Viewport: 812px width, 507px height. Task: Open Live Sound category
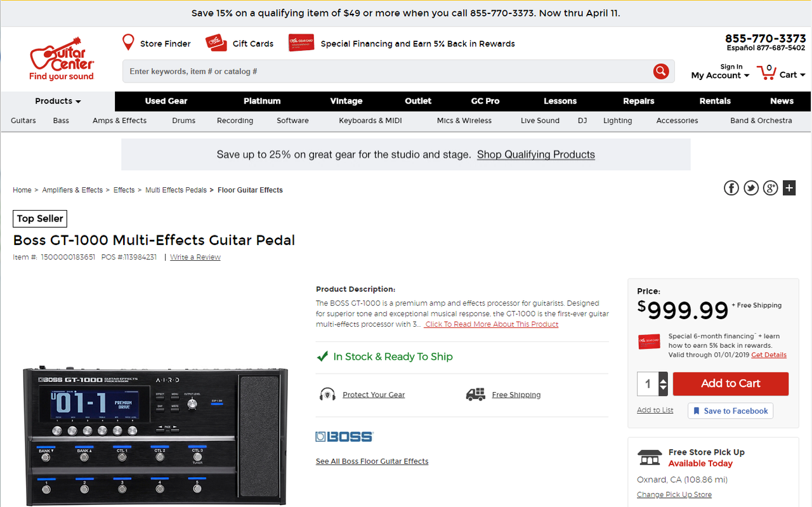click(540, 121)
